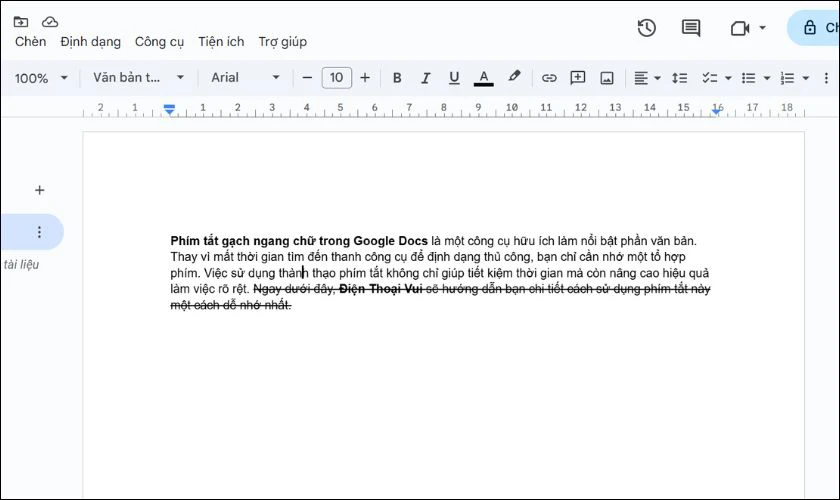Viewport: 840px width, 500px height.
Task: Click the font size field showing 10
Action: (x=336, y=78)
